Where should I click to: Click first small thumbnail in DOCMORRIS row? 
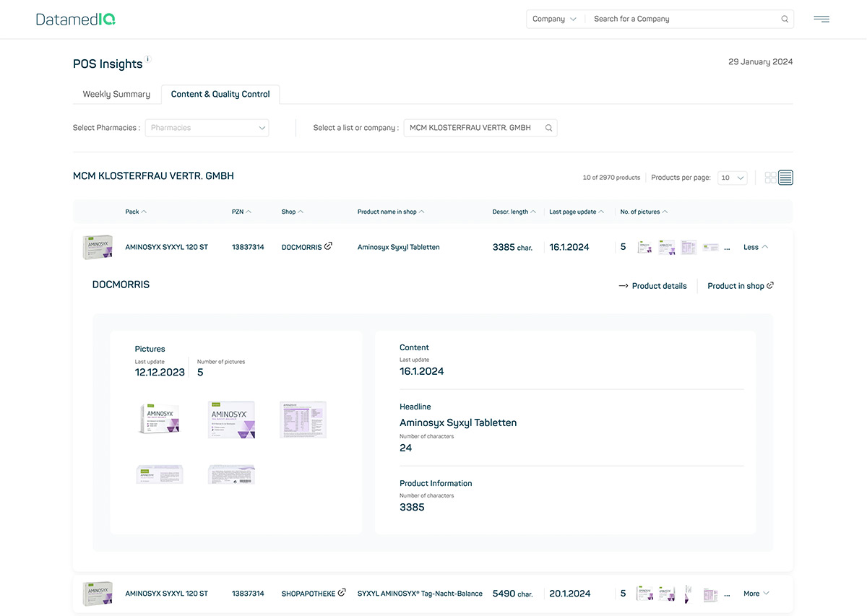pos(644,247)
